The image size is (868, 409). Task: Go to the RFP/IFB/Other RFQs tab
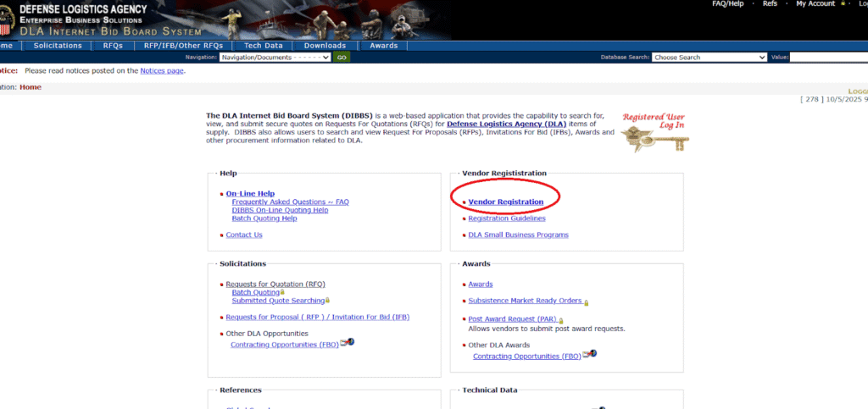183,46
